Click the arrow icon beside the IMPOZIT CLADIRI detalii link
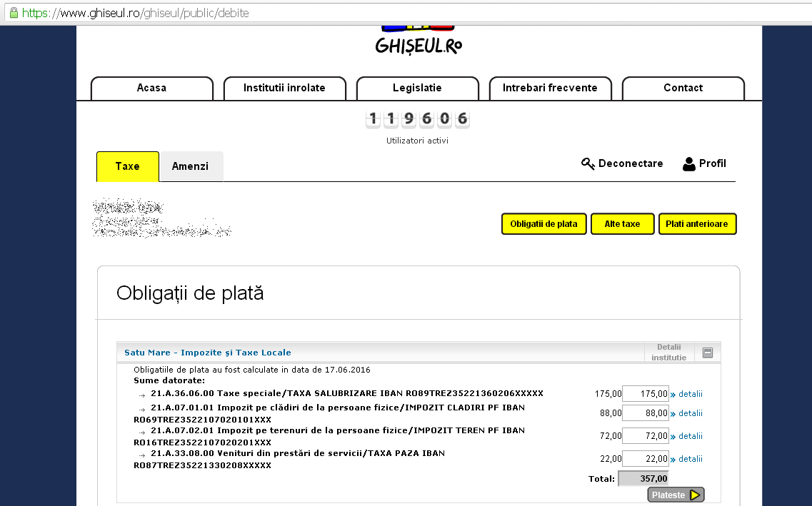812x506 pixels. [x=673, y=414]
